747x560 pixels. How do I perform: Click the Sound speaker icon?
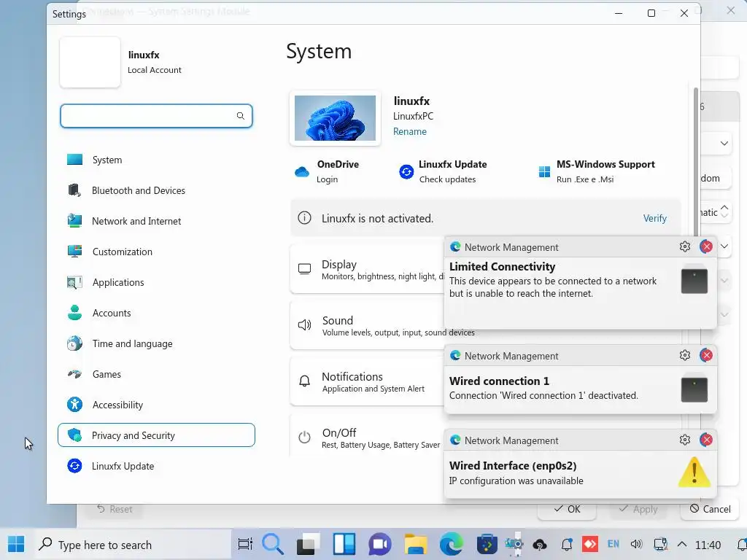304,325
